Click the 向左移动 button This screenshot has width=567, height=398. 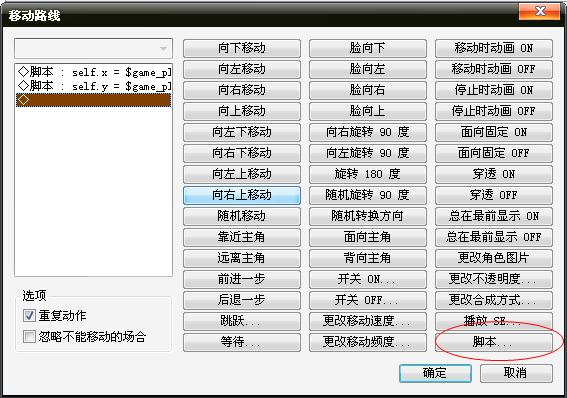tap(242, 69)
